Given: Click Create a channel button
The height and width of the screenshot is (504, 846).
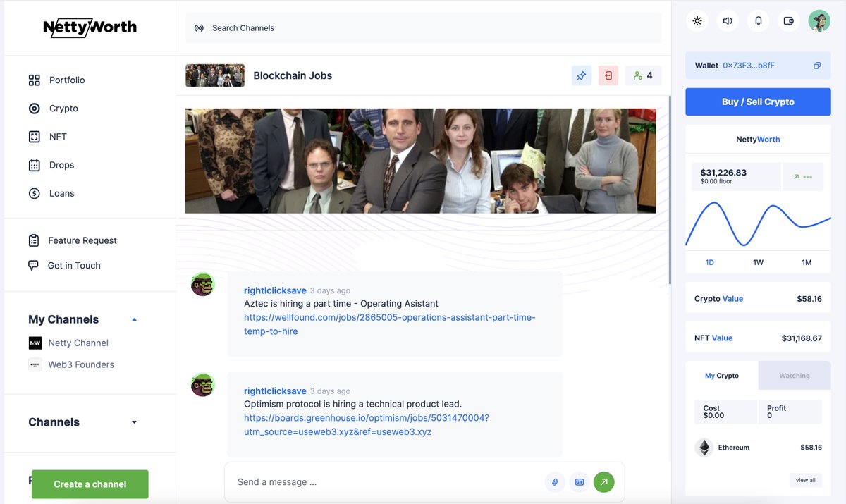Looking at the screenshot, I should 90,484.
